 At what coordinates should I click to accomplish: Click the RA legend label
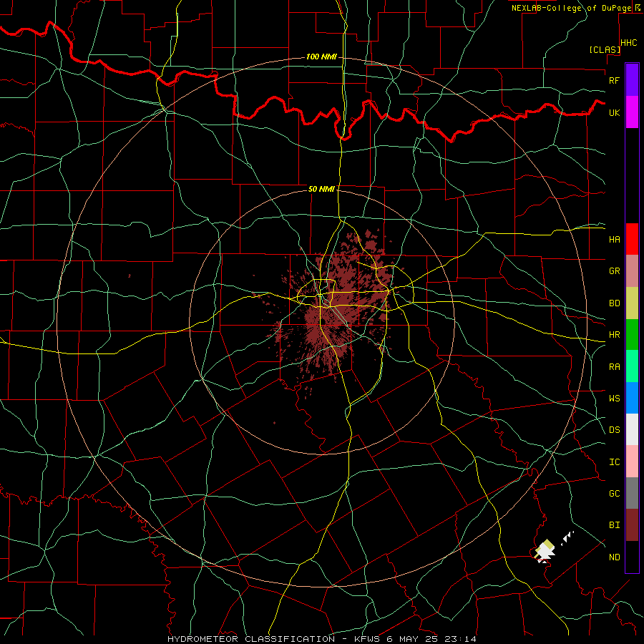click(614, 367)
